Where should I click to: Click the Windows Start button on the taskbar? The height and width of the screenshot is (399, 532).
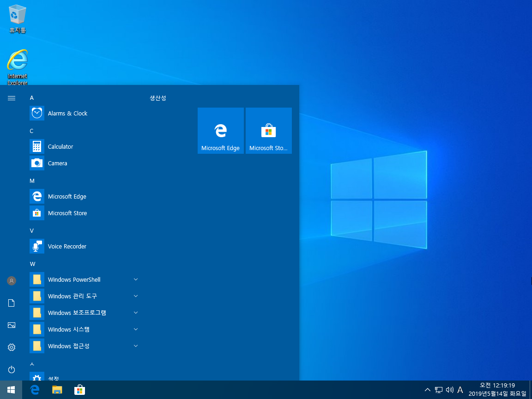coord(11,390)
